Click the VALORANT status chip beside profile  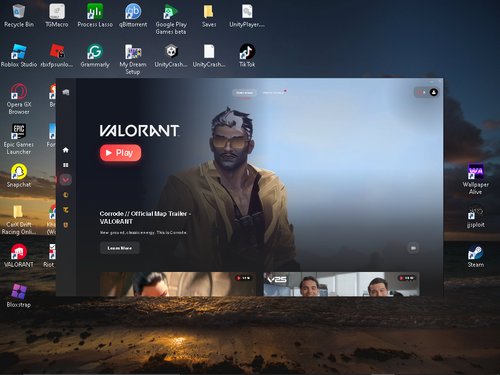421,92
